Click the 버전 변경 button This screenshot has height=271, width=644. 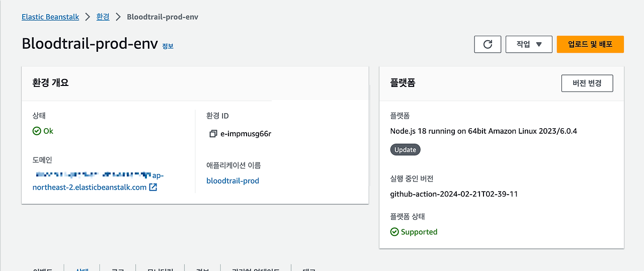pos(587,83)
